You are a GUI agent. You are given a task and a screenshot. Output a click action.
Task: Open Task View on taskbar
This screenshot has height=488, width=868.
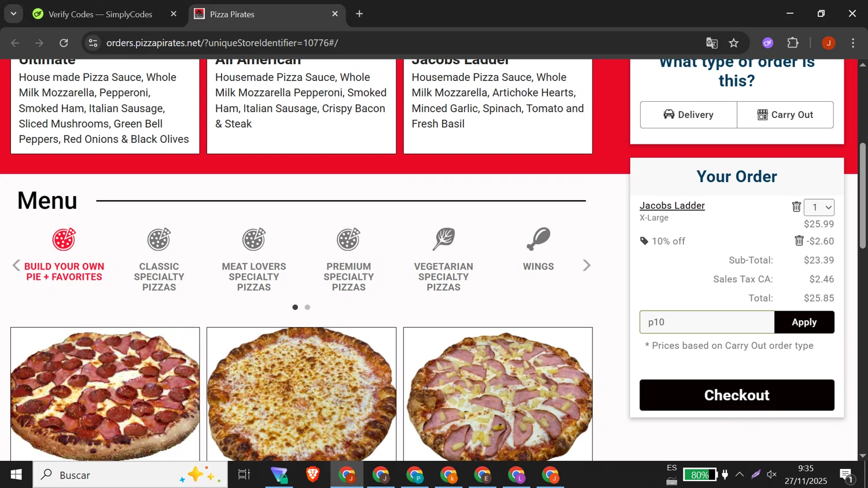[244, 475]
